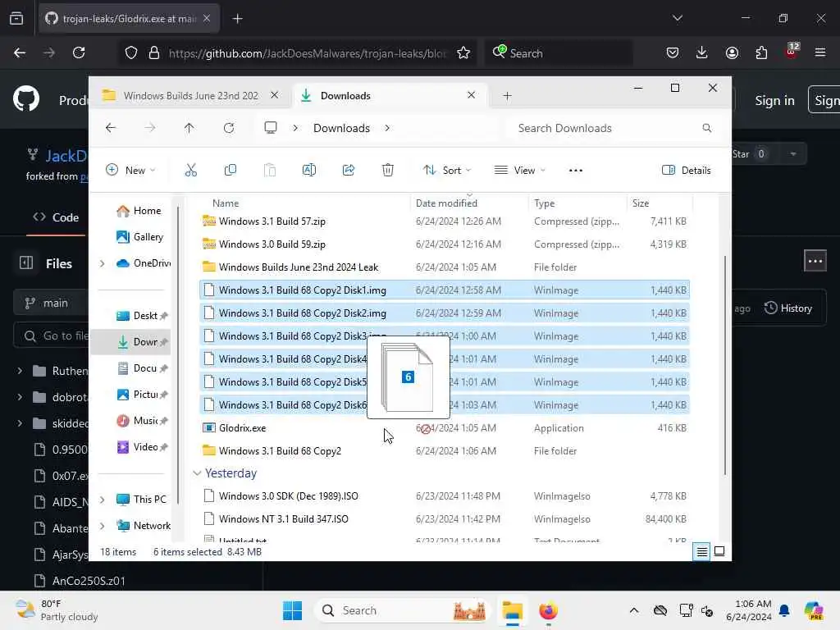Select Windows 3.0 SDK (Dec 1989).ISO

[444, 496]
